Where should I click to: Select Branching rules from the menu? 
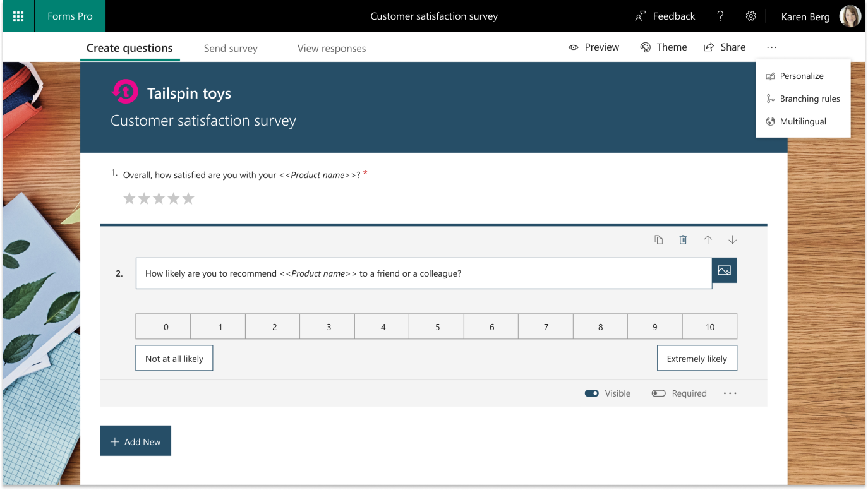[811, 99]
